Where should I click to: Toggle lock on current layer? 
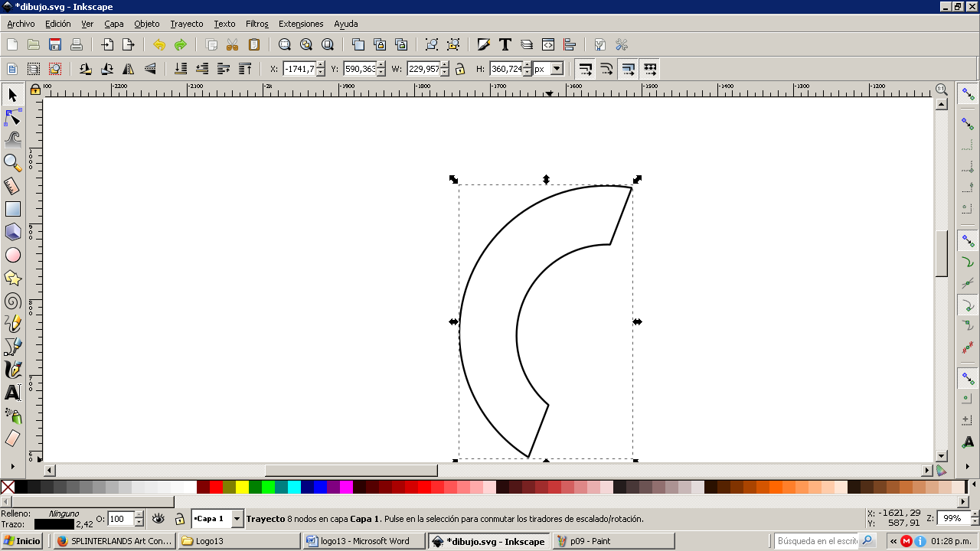tap(179, 519)
